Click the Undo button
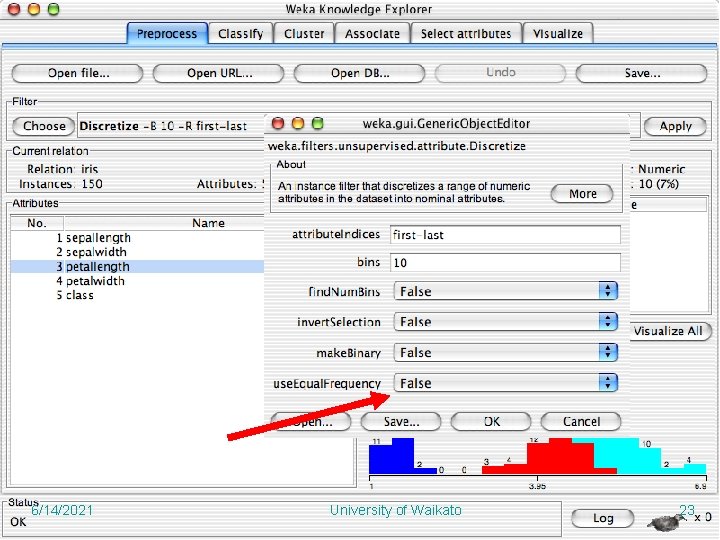 501,73
